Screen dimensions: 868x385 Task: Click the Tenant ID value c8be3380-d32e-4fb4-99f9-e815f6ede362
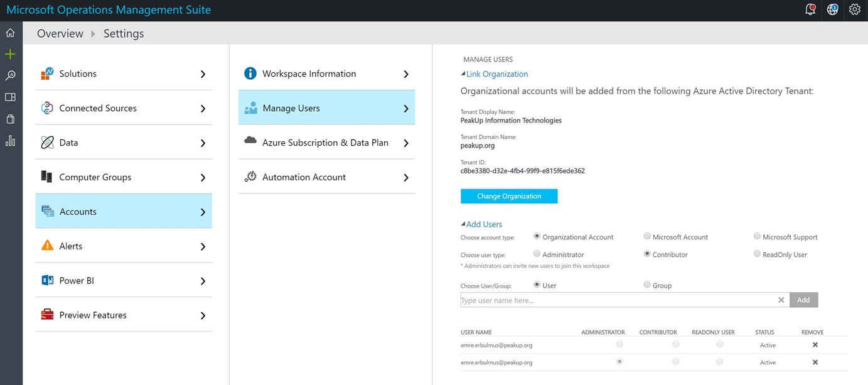pos(523,170)
